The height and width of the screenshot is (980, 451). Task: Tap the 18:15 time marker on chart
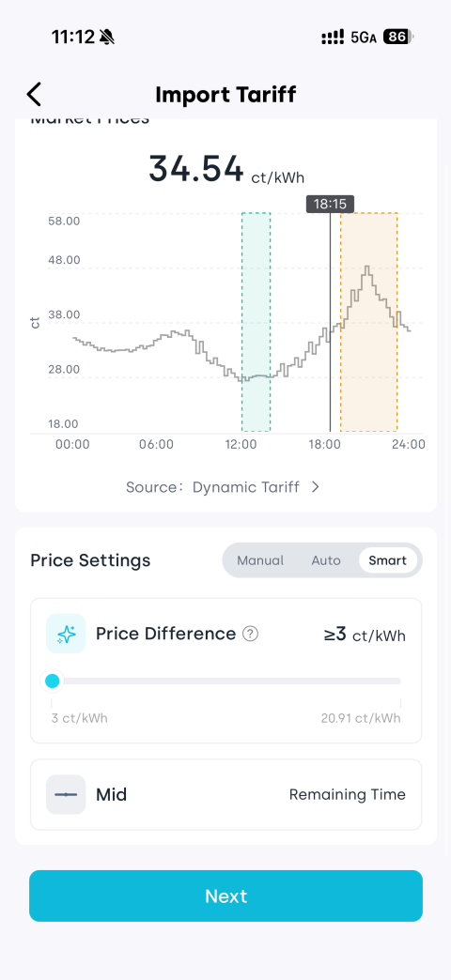(x=331, y=204)
